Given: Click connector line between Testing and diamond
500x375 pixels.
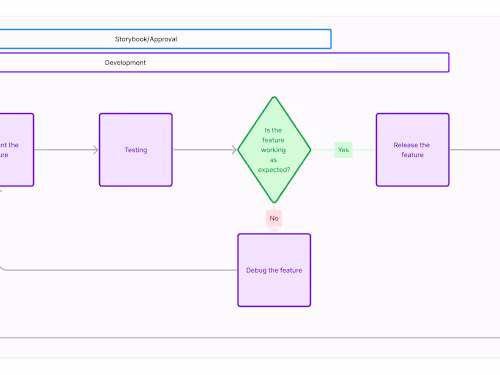Looking at the screenshot, I should (x=202, y=150).
